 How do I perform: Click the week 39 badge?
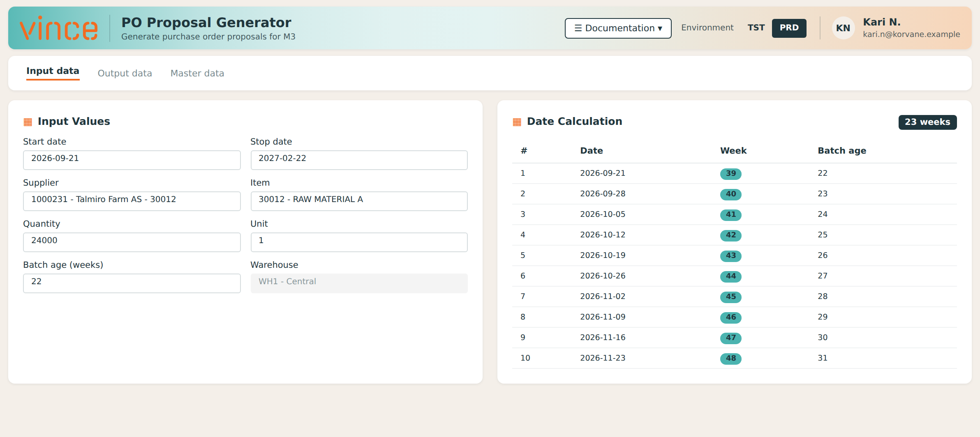pyautogui.click(x=730, y=173)
